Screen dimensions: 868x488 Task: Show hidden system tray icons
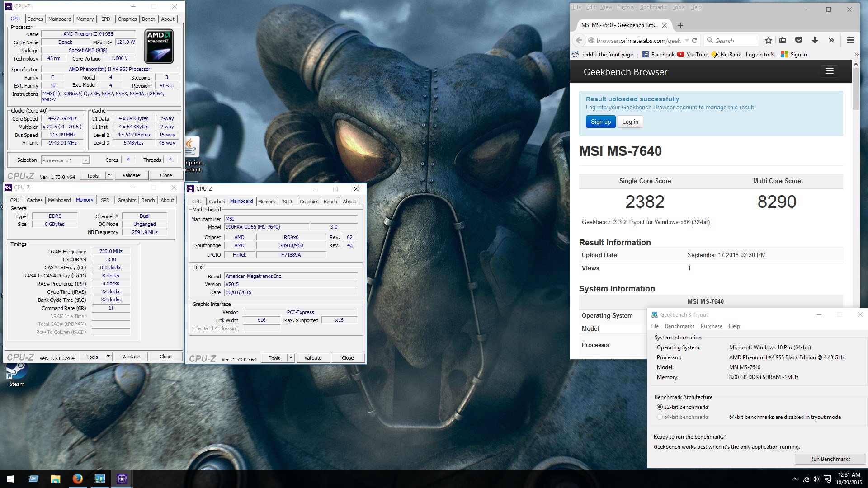[794, 479]
